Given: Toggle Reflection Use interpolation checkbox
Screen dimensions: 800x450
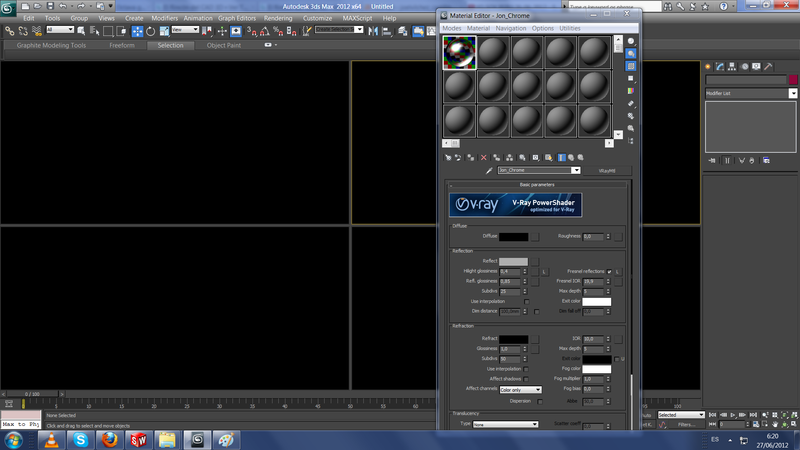Looking at the screenshot, I should [x=527, y=302].
